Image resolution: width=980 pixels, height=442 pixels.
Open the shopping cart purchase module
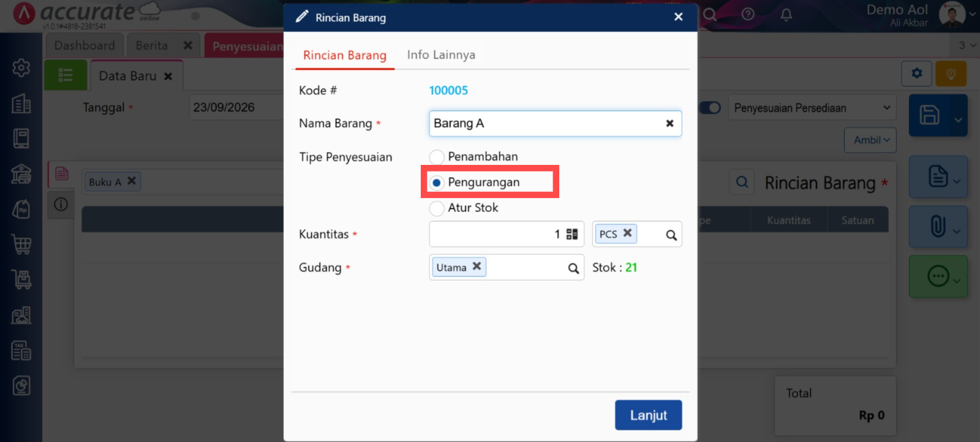tap(21, 245)
